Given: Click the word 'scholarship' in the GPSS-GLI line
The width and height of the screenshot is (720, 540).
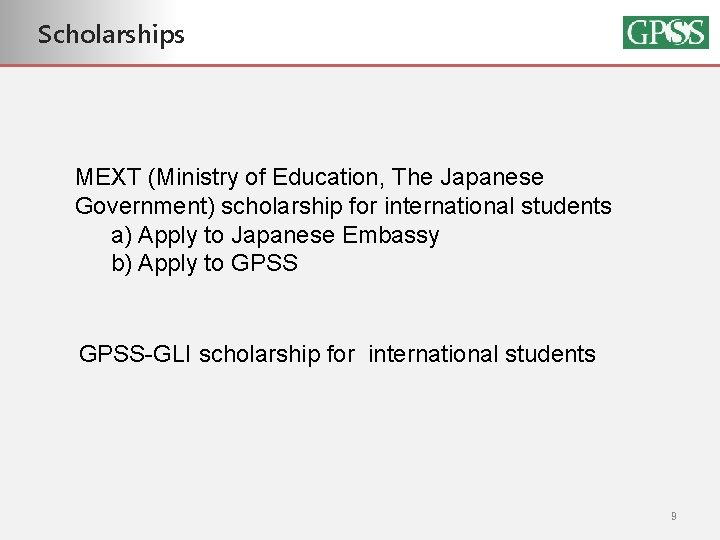Looking at the screenshot, I should [x=259, y=354].
